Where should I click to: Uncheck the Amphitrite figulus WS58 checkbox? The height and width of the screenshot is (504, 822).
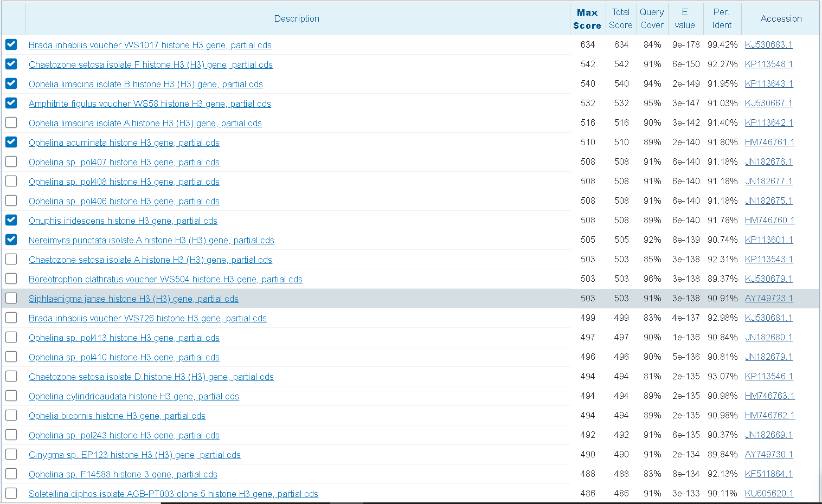pos(11,103)
